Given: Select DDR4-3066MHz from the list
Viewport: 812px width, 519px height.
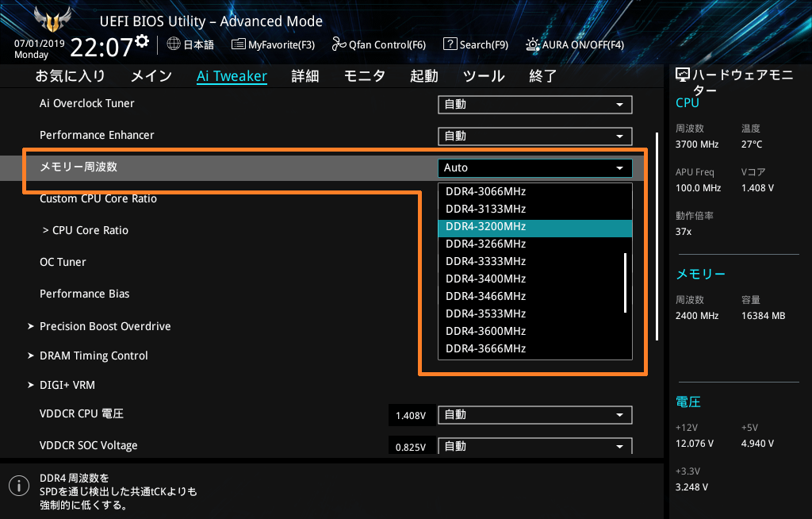Looking at the screenshot, I should click(535, 192).
